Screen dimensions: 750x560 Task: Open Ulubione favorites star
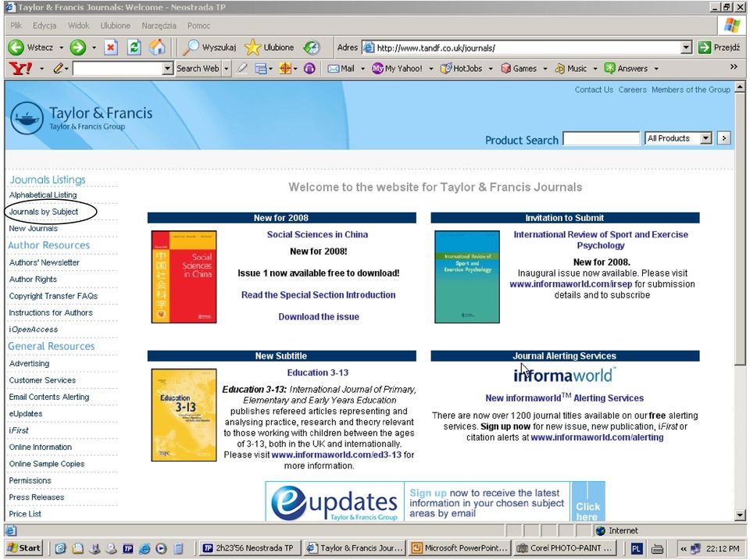click(x=252, y=48)
